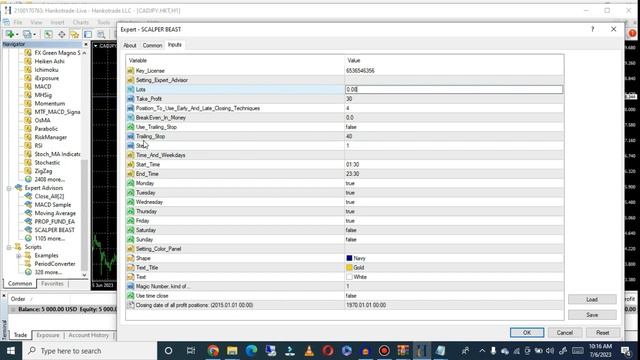Click the Lots value input field
Viewport: 640px width, 360px height.
(x=453, y=89)
